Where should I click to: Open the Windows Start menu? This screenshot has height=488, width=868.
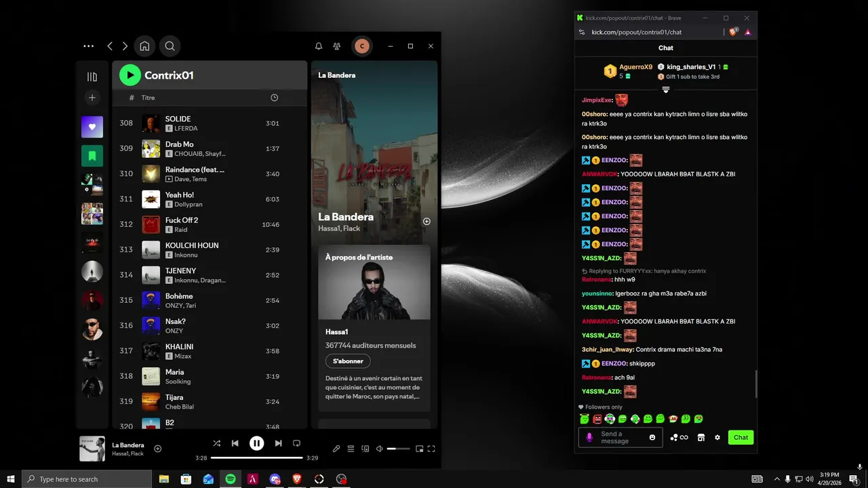(x=10, y=479)
